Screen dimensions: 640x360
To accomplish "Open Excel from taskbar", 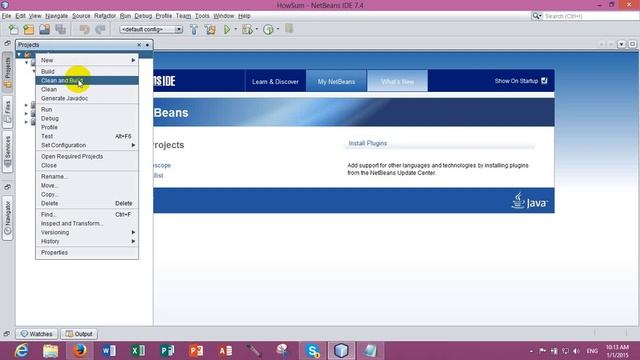I will [x=138, y=351].
